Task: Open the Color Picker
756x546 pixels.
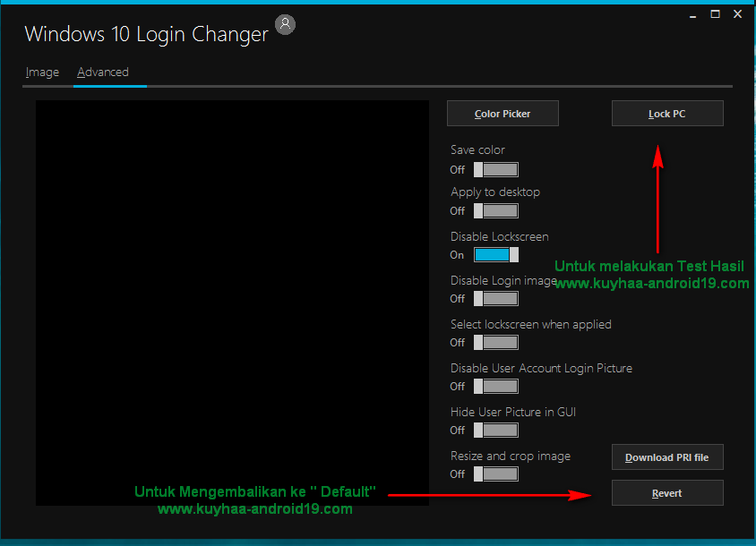Action: pos(503,114)
